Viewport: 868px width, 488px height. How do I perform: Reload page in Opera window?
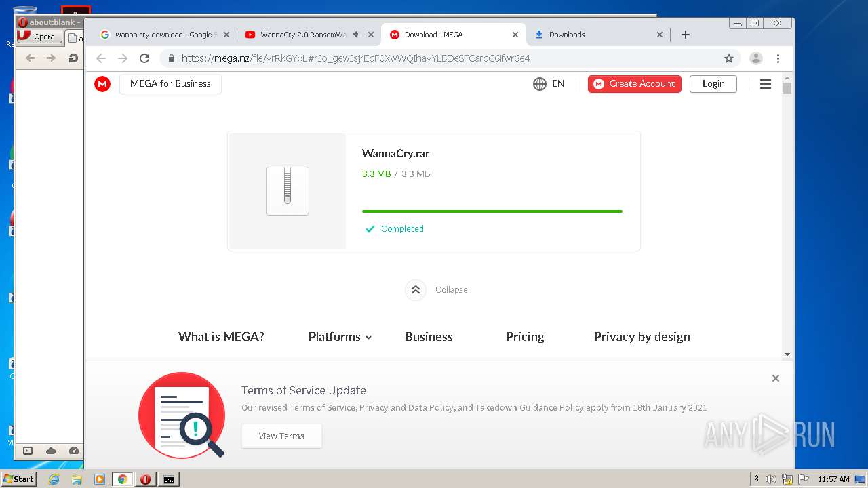click(x=73, y=58)
